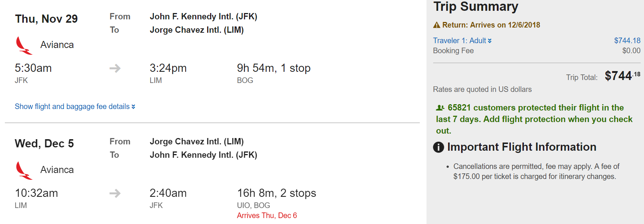Viewport: 644px width, 224px height.
Task: Click the Trip Summary heading
Action: point(476,7)
